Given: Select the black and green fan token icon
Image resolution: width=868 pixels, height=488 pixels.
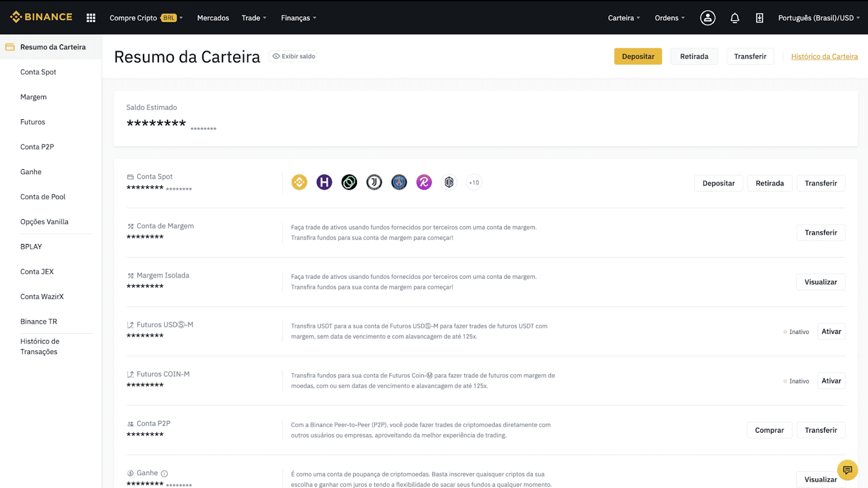Looking at the screenshot, I should (x=349, y=182).
